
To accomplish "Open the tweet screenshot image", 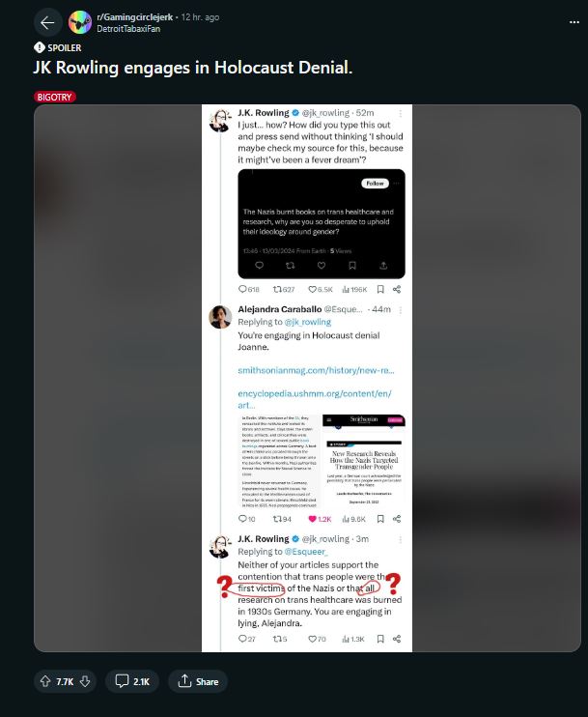I will [307, 378].
